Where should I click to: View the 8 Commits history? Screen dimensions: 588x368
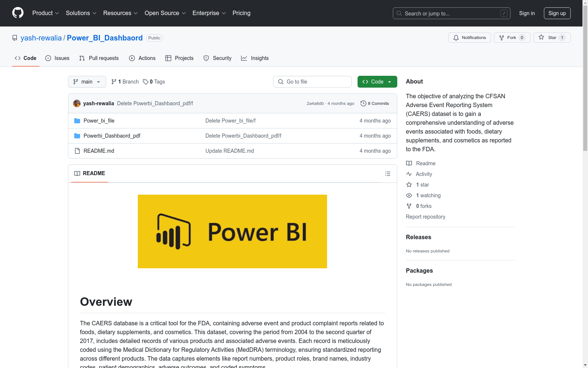click(375, 103)
